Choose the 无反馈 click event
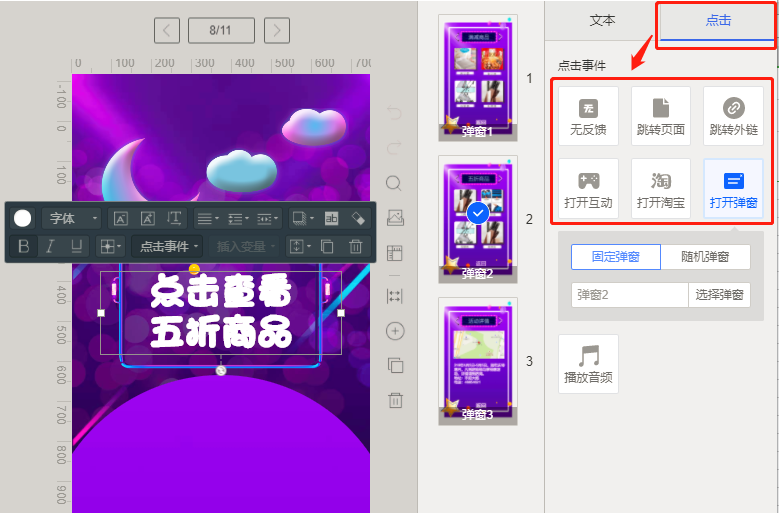This screenshot has width=779, height=513. [588, 116]
